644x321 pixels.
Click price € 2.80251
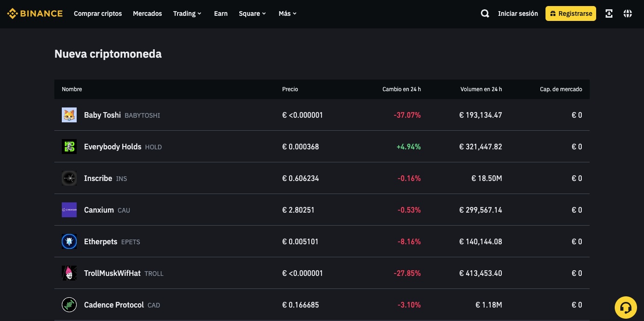pyautogui.click(x=298, y=210)
